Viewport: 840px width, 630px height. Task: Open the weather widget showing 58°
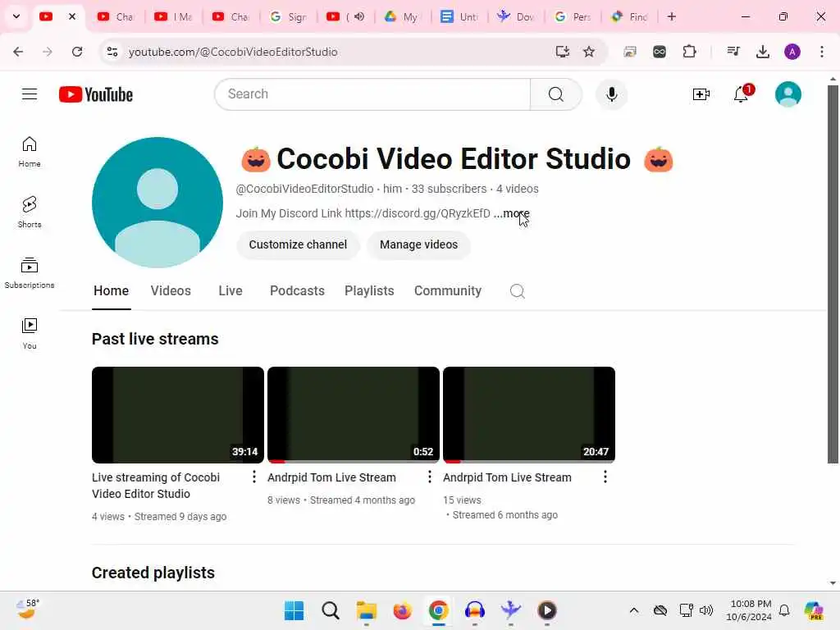coord(27,609)
